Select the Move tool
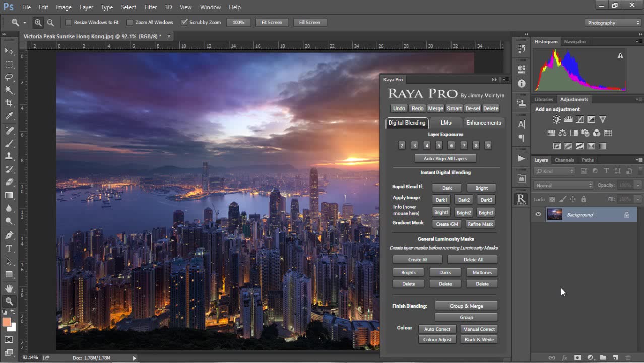 tap(9, 51)
